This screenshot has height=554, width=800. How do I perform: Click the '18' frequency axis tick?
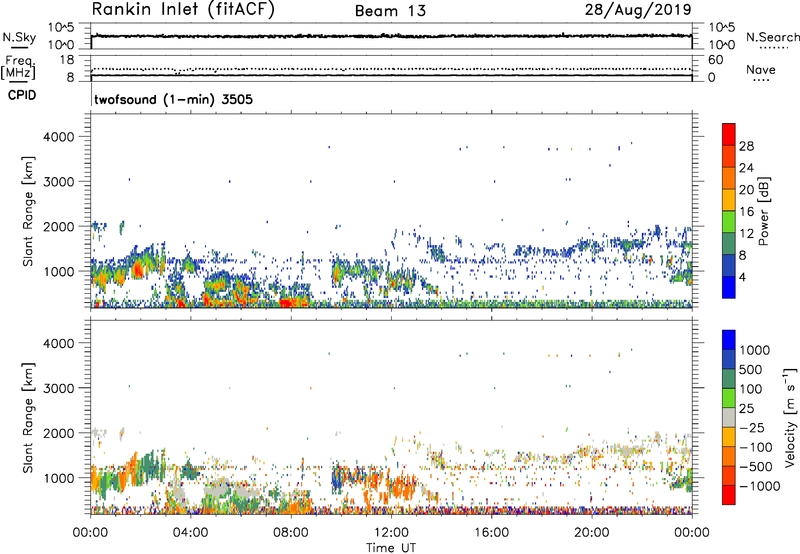67,60
